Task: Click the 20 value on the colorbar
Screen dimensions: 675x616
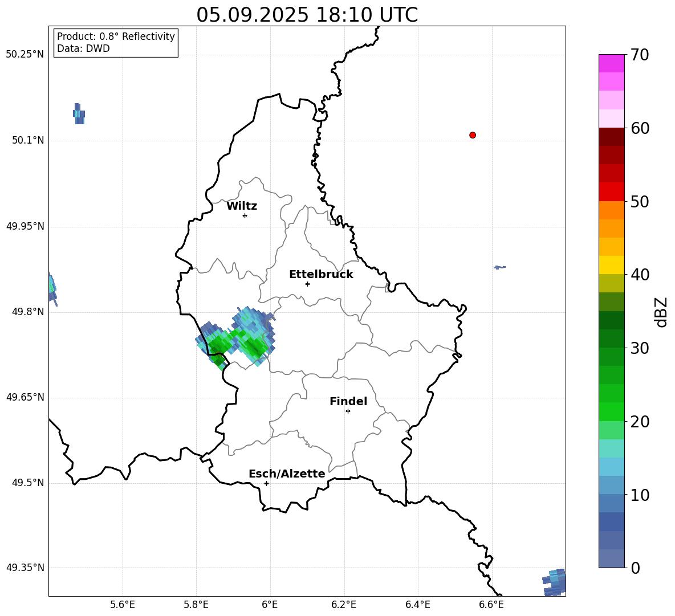Action: (x=640, y=422)
